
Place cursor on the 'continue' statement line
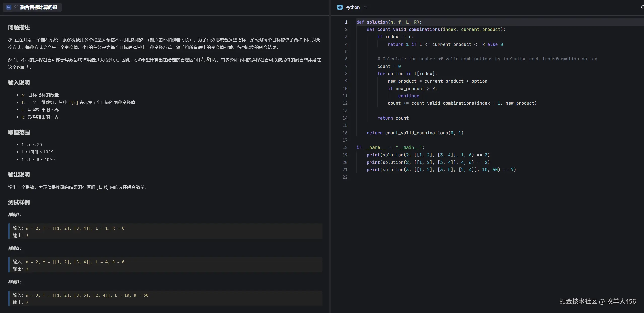[x=409, y=96]
